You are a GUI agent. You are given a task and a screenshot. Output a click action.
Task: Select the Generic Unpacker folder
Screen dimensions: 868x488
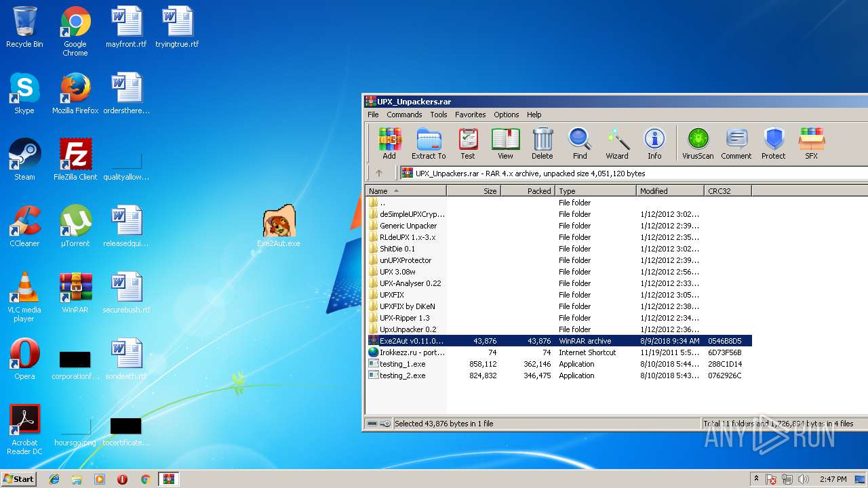[558, 226]
